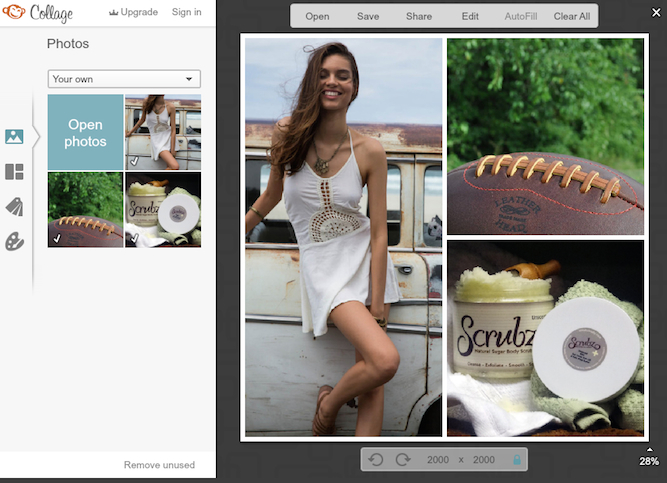Close the collage editor with X

coord(656,13)
